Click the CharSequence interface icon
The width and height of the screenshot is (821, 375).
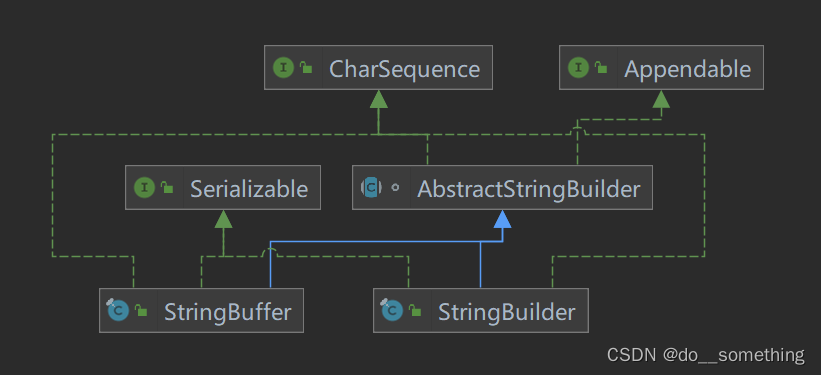[x=283, y=68]
